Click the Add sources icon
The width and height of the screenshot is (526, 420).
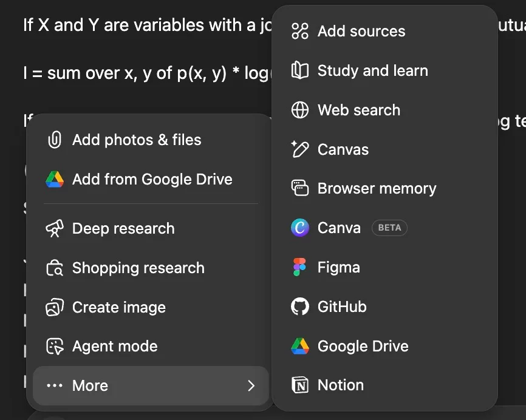coord(299,31)
